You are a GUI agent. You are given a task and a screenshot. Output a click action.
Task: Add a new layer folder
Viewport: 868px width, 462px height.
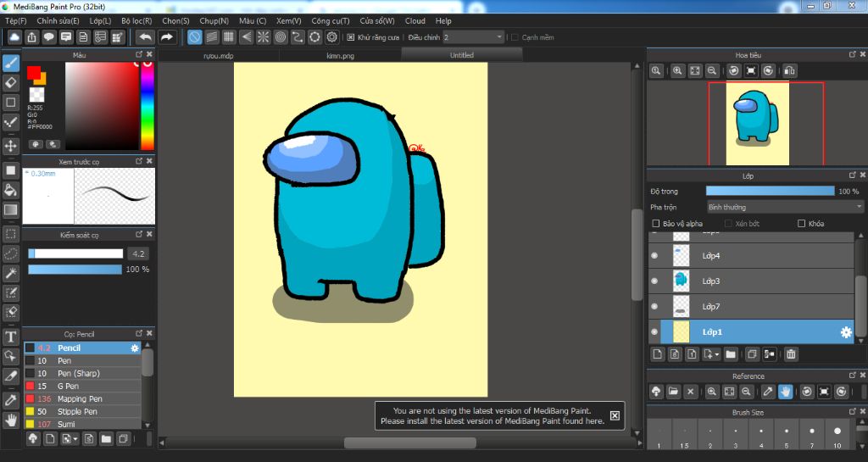730,354
